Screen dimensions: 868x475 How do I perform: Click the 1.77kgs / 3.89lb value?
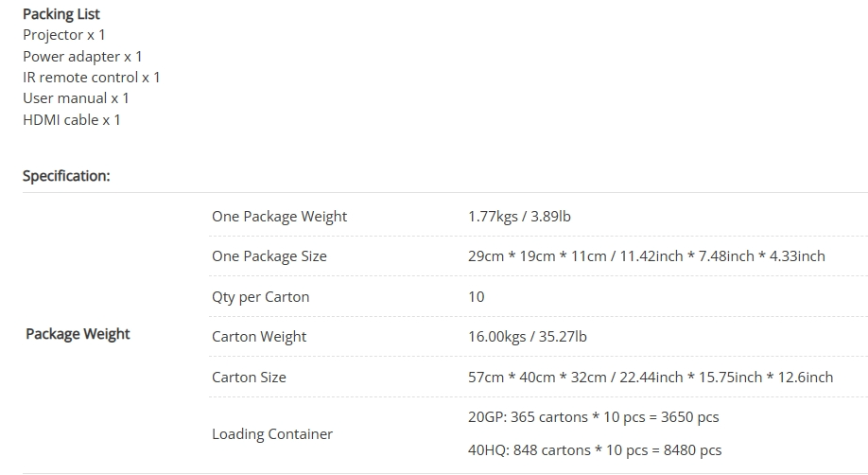519,216
